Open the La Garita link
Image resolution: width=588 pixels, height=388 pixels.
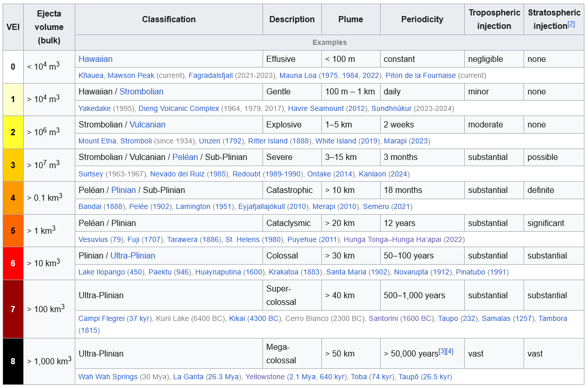[x=188, y=377]
